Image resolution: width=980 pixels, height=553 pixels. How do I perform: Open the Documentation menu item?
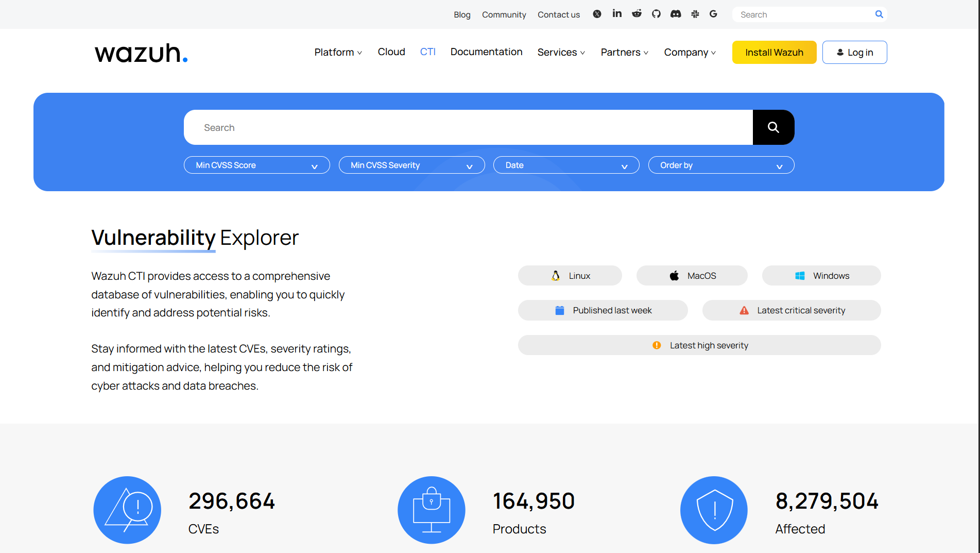(x=486, y=52)
